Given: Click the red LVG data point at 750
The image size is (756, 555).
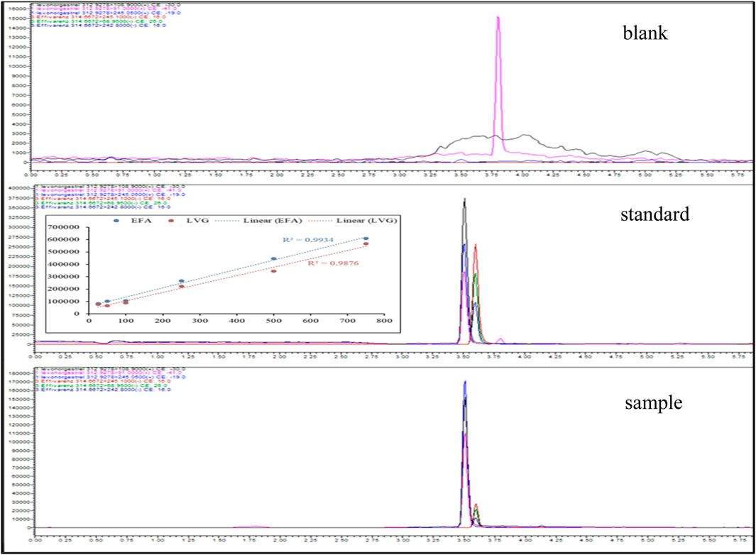Looking at the screenshot, I should [366, 244].
